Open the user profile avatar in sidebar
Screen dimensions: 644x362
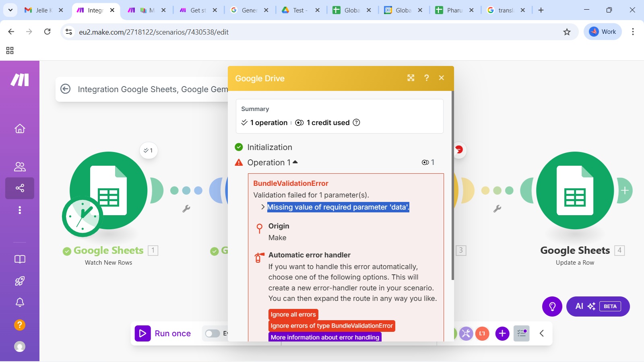(20, 346)
